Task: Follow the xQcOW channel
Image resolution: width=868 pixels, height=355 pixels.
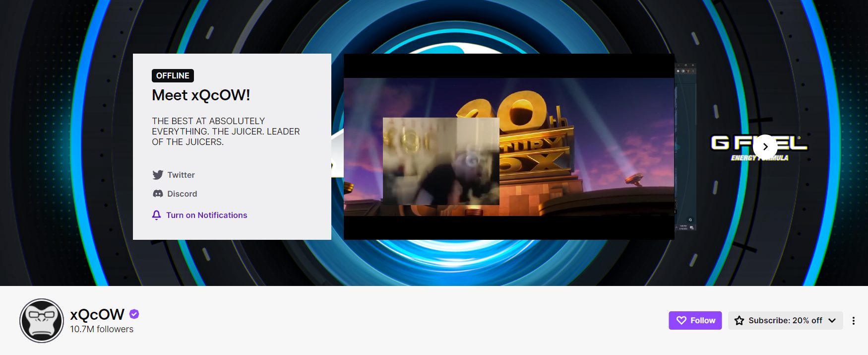Action: point(695,320)
